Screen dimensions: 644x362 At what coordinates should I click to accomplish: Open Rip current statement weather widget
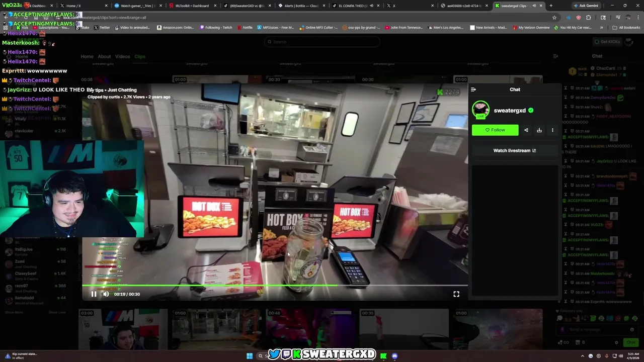pos(21,355)
